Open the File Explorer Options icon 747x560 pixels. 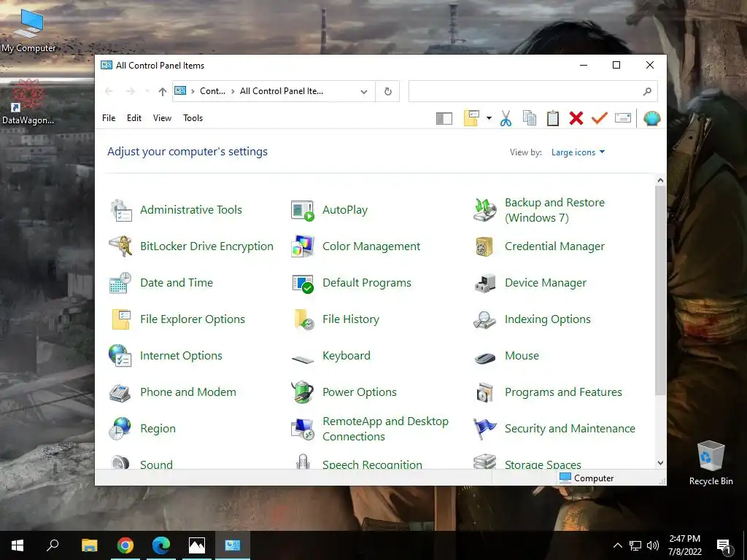[x=122, y=319]
